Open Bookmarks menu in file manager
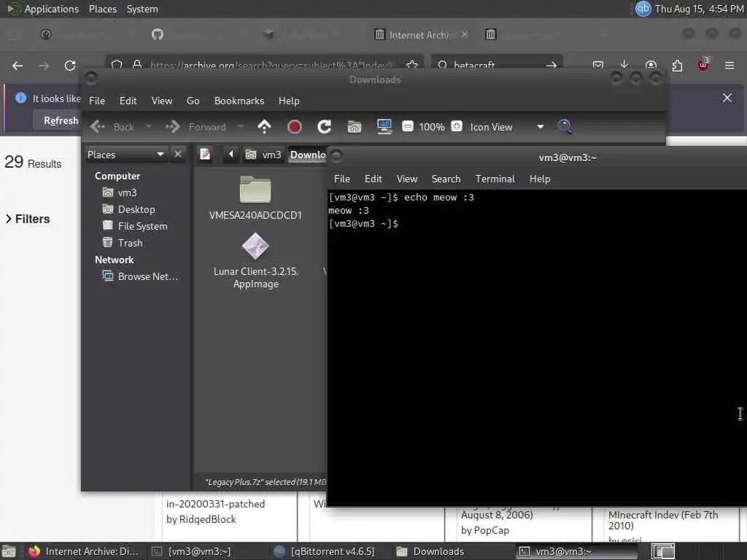The height and width of the screenshot is (560, 747). [x=239, y=101]
